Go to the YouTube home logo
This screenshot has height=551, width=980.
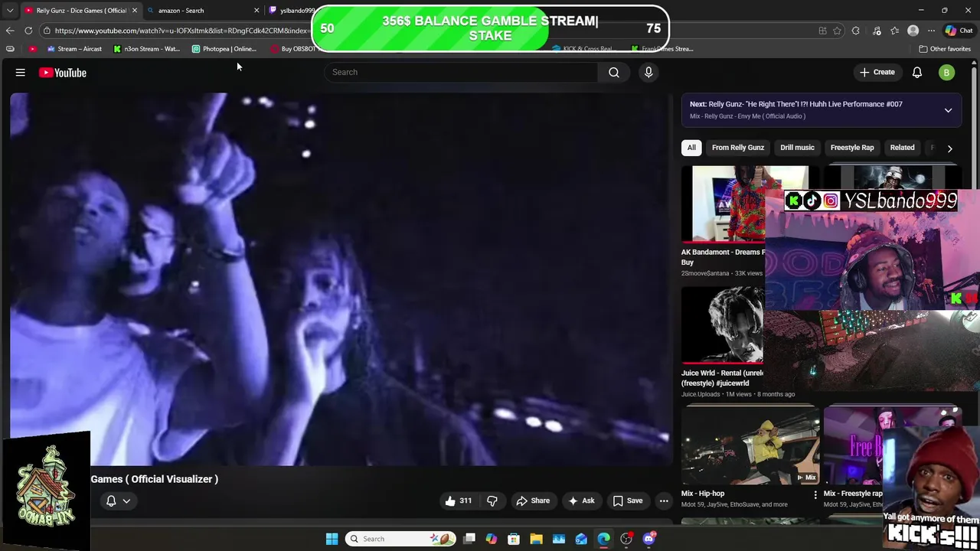tap(63, 73)
